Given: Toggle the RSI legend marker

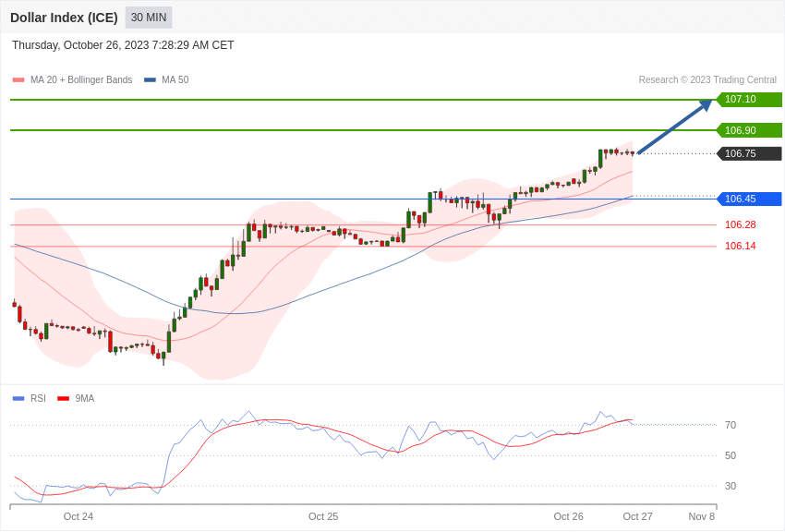Looking at the screenshot, I should (18, 399).
